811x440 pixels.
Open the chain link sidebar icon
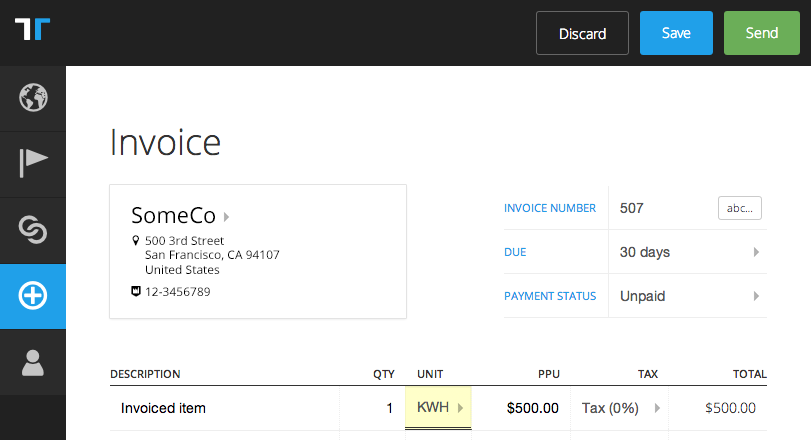pyautogui.click(x=33, y=230)
